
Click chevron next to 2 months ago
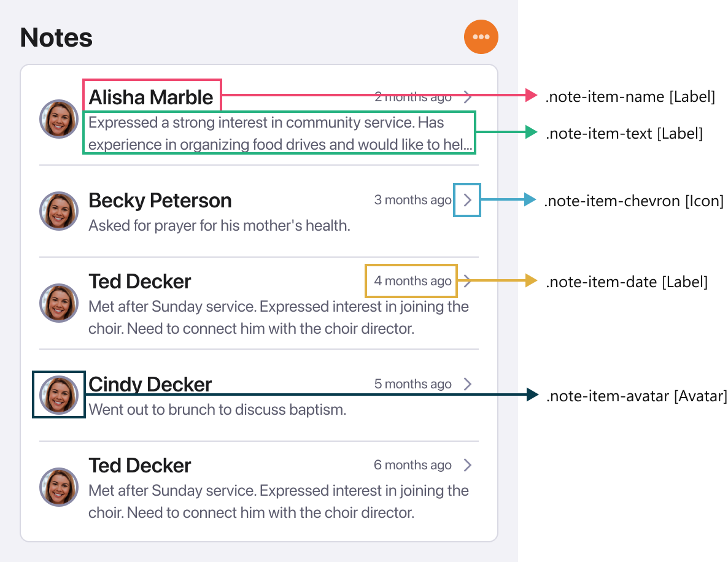468,96
